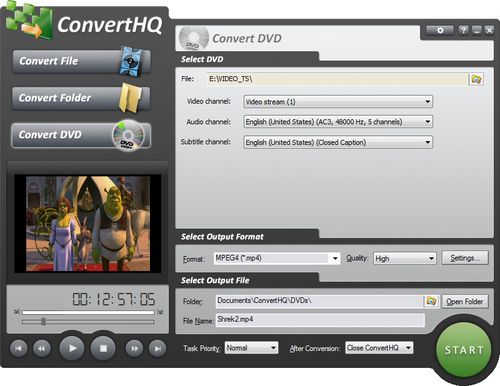The height and width of the screenshot is (386, 500).
Task: Browse for output folder icon
Action: 431,301
